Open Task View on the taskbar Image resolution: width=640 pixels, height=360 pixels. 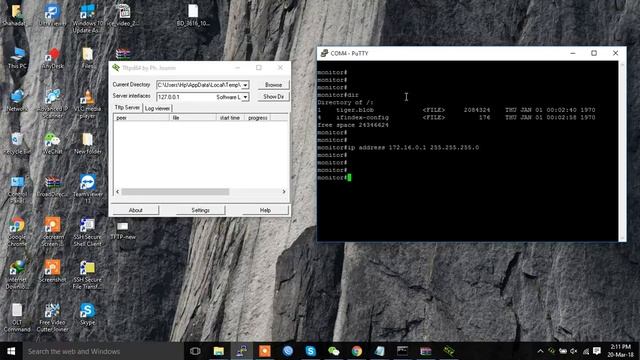(x=195, y=351)
